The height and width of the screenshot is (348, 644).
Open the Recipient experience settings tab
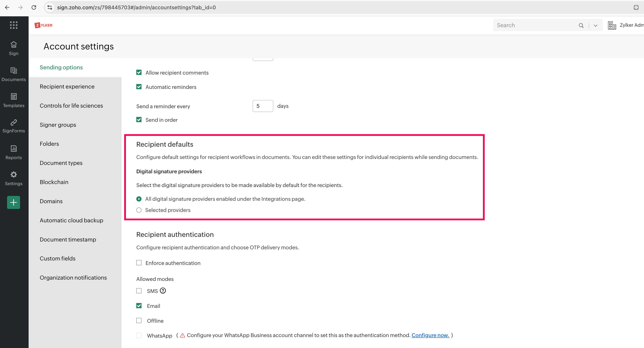[x=67, y=87]
